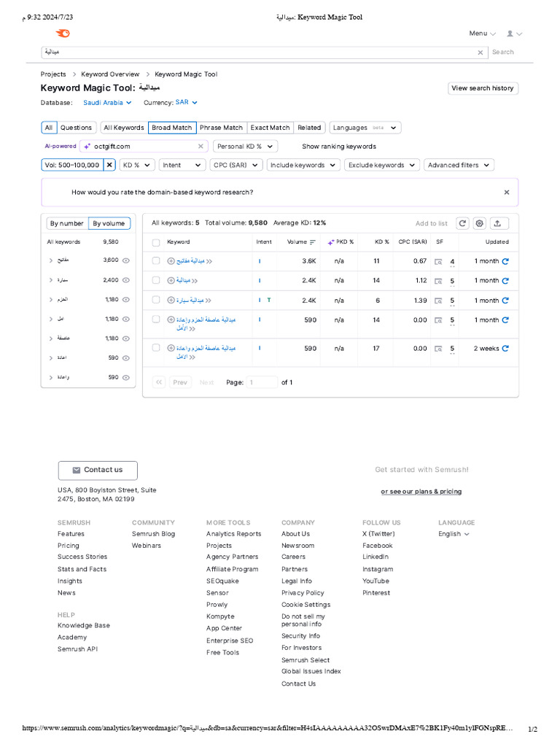Add the KD 6 keyword via plus icon
The image size is (560, 747).
coord(171,300)
